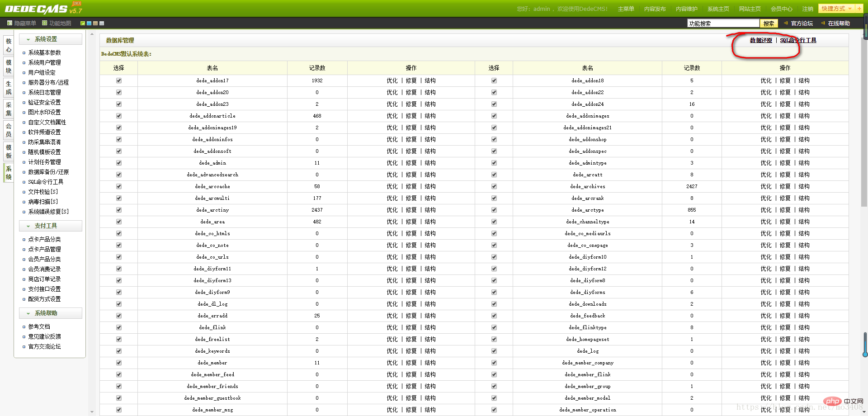The image size is (868, 416).
Task: Open 主菜单 in top navigation
Action: [626, 9]
